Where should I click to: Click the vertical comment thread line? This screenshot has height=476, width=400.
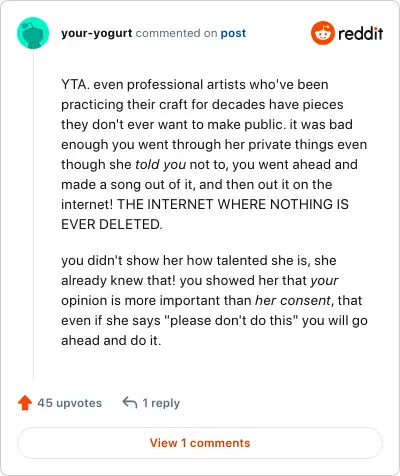[33, 214]
